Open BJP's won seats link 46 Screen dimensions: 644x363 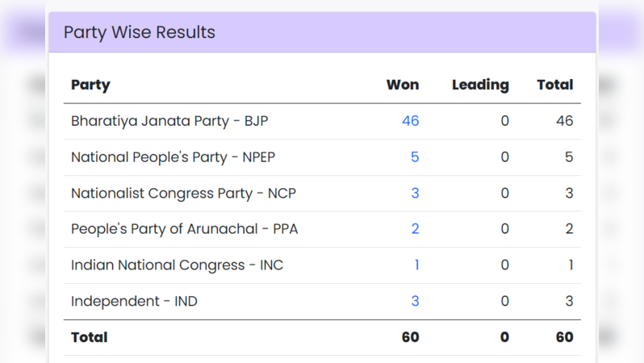tap(410, 121)
